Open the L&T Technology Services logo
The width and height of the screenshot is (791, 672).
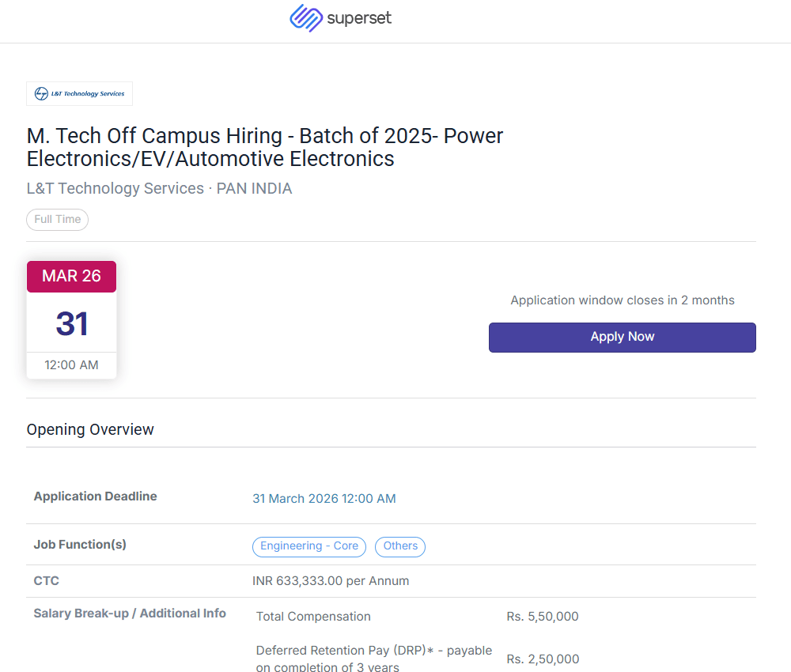coord(79,93)
